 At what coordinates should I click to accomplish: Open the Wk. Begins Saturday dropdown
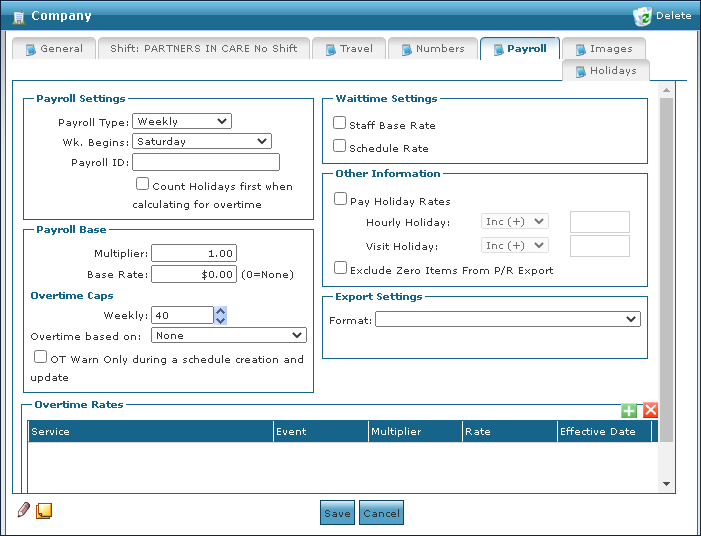pyautogui.click(x=202, y=141)
